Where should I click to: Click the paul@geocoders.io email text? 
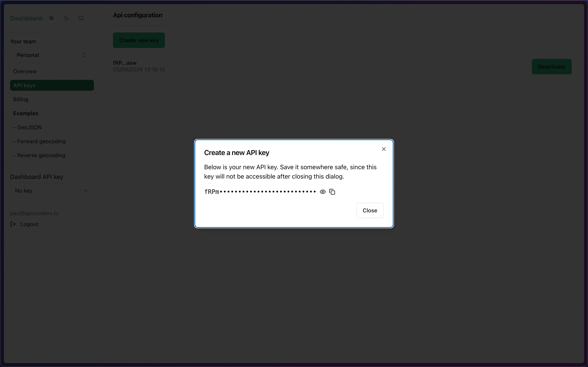tap(34, 213)
